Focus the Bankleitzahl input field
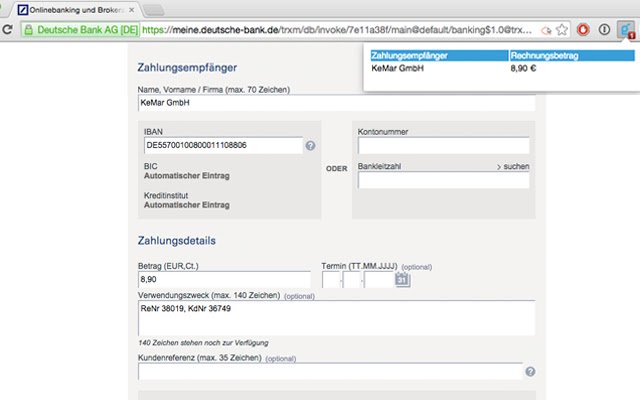 [x=444, y=180]
